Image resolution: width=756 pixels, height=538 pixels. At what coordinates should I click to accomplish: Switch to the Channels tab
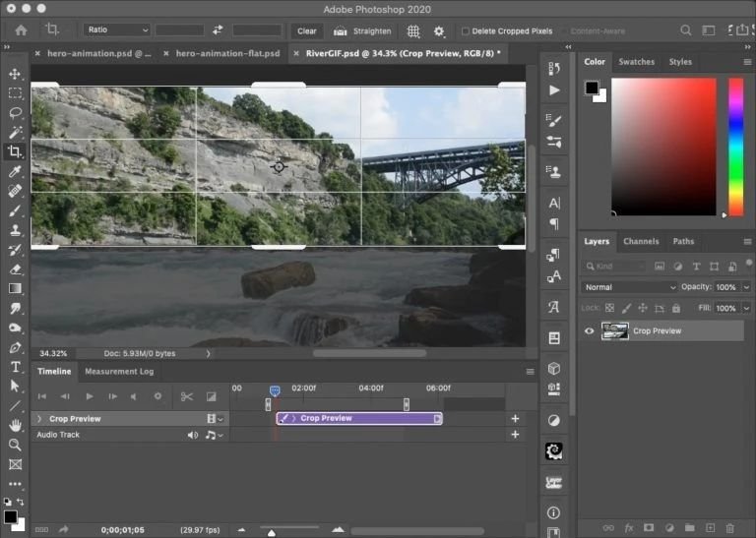point(641,241)
